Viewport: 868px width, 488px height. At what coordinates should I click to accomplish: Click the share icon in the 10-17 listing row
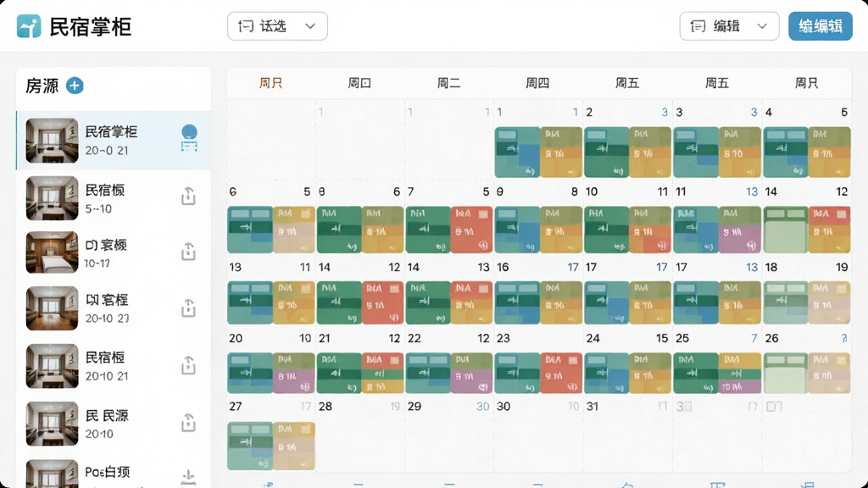pos(188,251)
